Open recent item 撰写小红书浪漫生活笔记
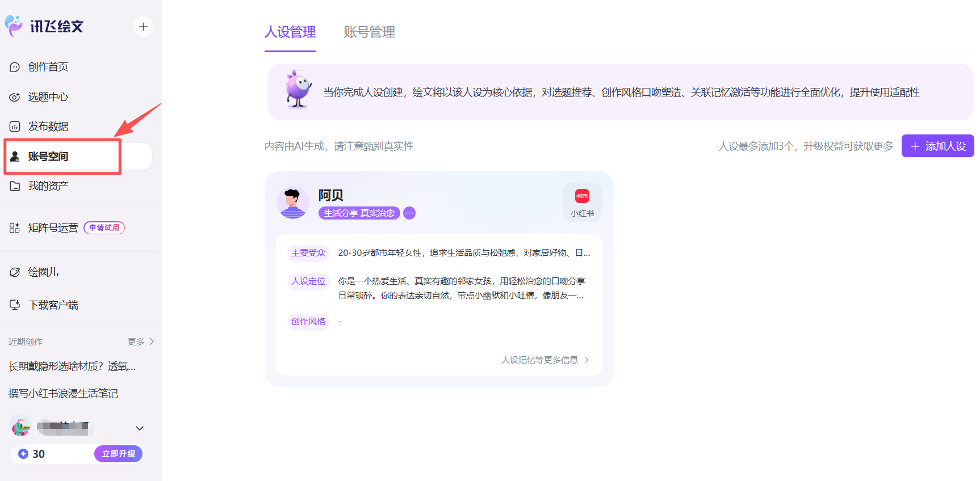The height and width of the screenshot is (481, 980). point(63,394)
